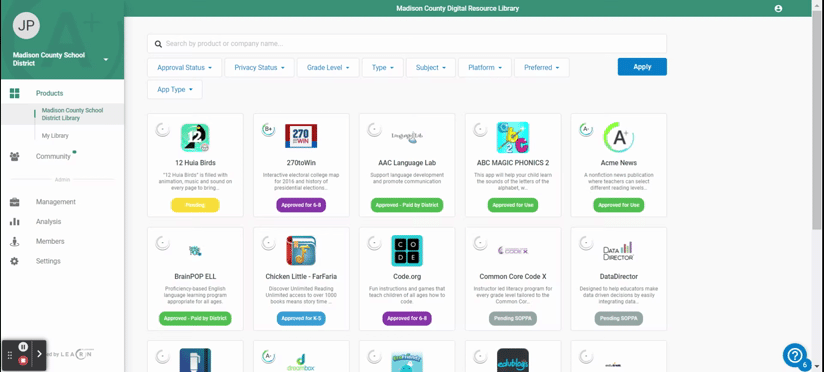Screen dimensions: 824x372
Task: Click the AAC Language Lab logo
Action: coord(407,136)
